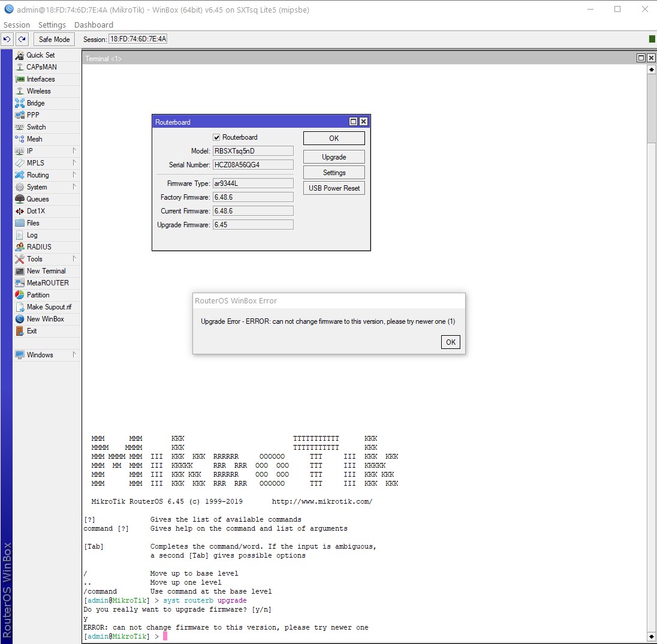Screen dimensions: 657x644
Task: Expand the System submenu
Action: [x=74, y=187]
